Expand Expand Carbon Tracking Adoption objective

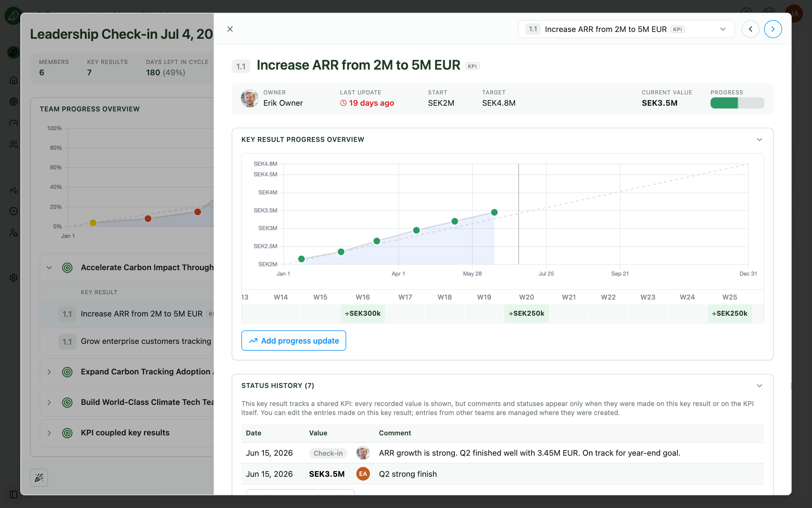tap(49, 372)
